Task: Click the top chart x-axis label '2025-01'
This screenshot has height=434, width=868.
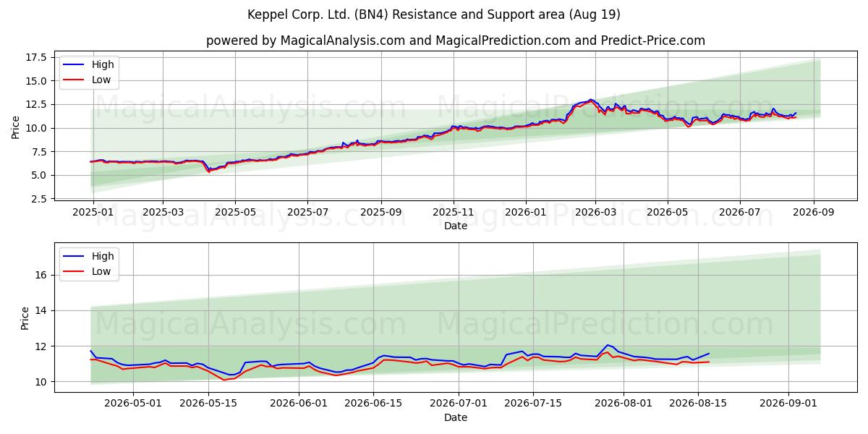Action: pos(93,213)
